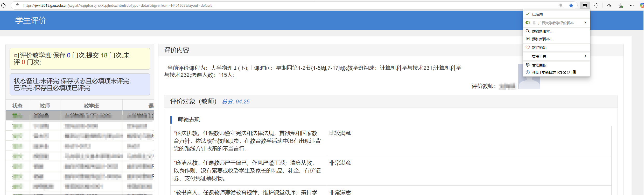
Task: Click the GitHub icon in Tampermonkey menu
Action: pyautogui.click(x=560, y=72)
